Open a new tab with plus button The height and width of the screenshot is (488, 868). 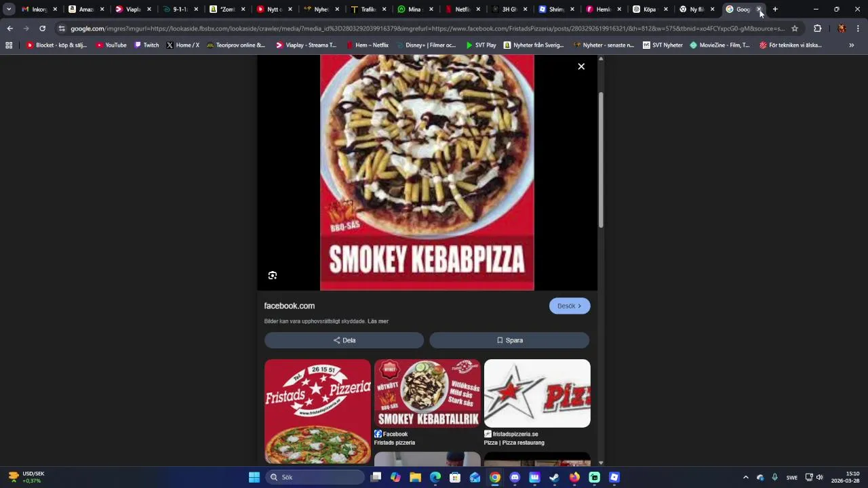click(x=775, y=9)
